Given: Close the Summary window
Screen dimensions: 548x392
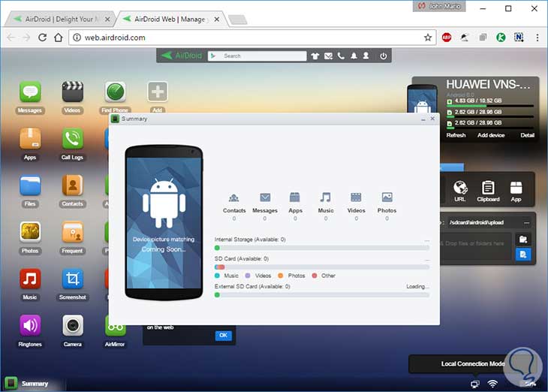Looking at the screenshot, I should coord(432,119).
